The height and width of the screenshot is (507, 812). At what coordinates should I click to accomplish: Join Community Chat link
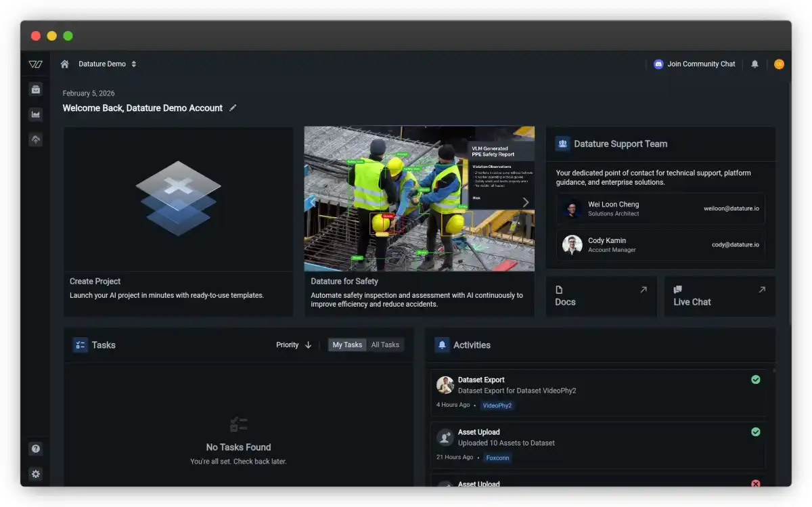[694, 64]
